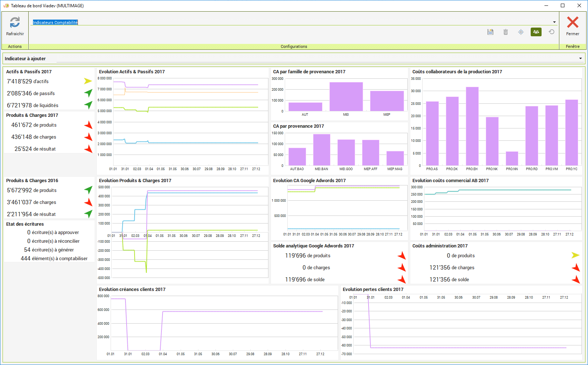Maximize the Tableau de bord window
The width and height of the screenshot is (588, 365).
tap(562, 5)
